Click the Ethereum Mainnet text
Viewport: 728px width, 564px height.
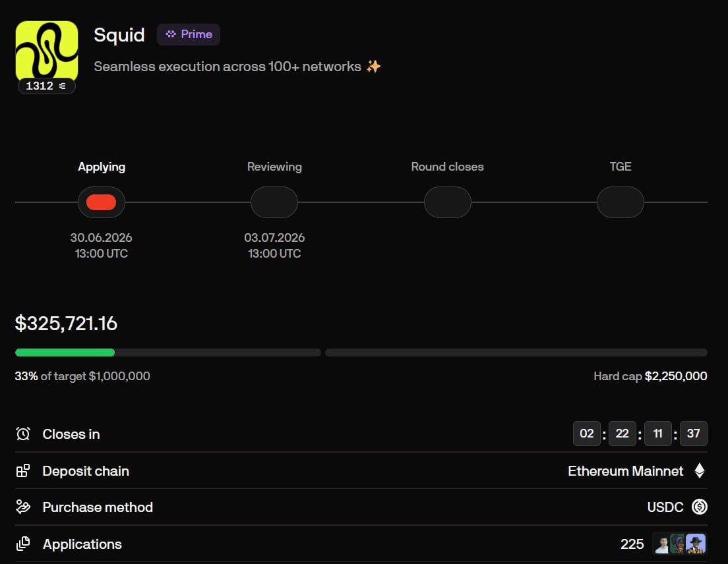pos(625,471)
